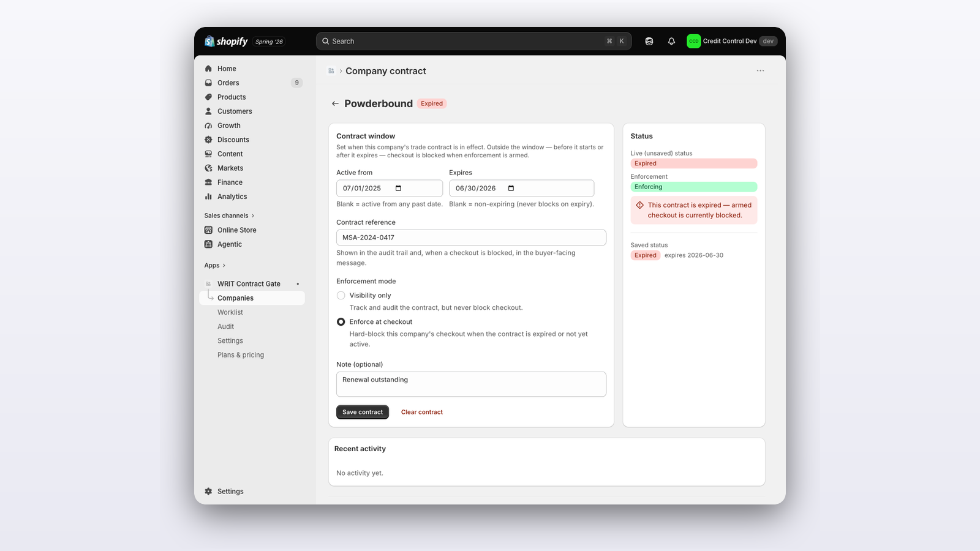Click the CCD store avatar
Screen dimensions: 980x551
coord(693,41)
